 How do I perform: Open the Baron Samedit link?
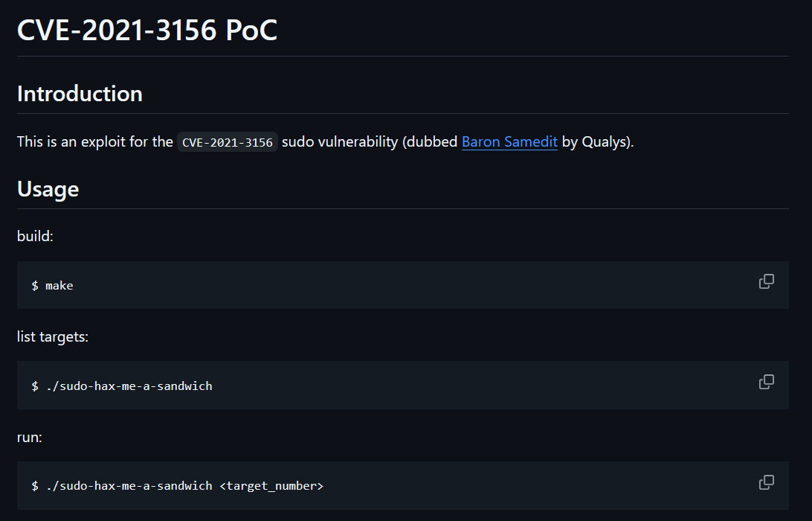tap(509, 141)
